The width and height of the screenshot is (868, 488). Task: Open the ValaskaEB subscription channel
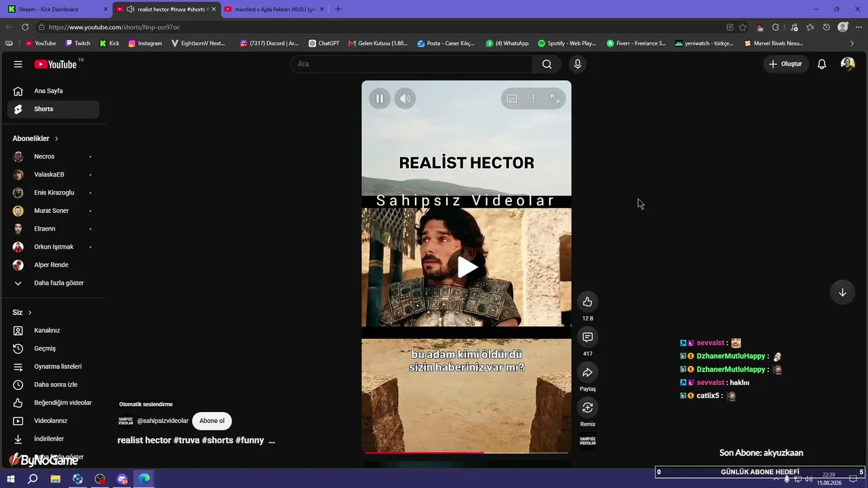point(54,175)
